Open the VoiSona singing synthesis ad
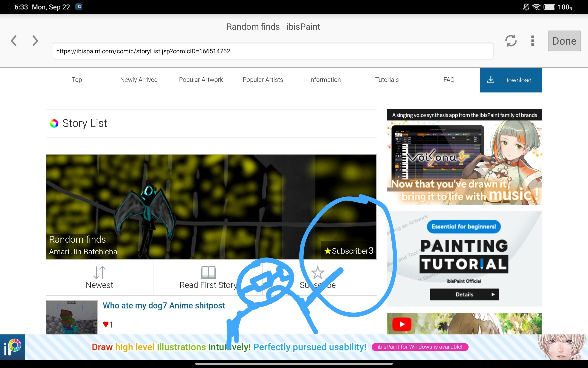This screenshot has width=588, height=368. point(464,157)
